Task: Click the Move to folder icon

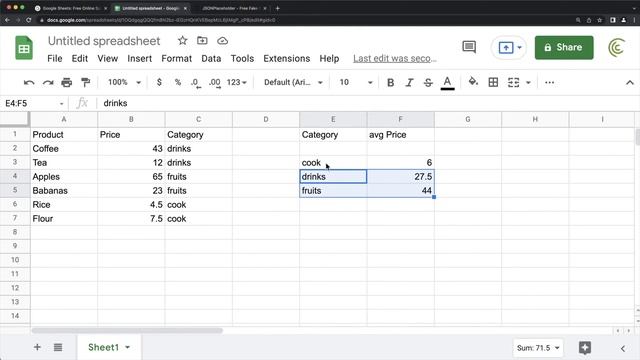Action: [x=202, y=40]
